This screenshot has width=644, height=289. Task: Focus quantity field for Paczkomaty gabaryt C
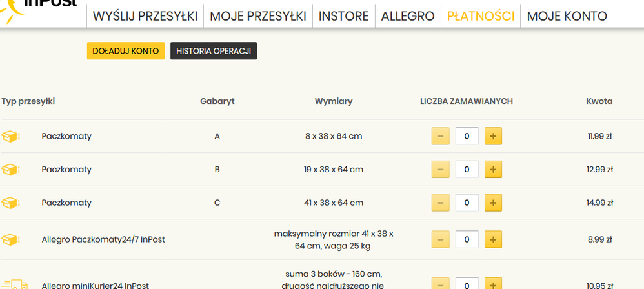coord(467,203)
